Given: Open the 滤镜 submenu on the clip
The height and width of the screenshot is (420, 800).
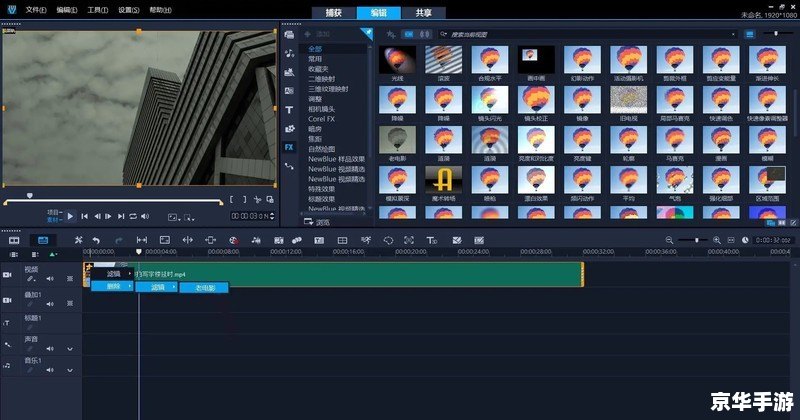Looking at the screenshot, I should [x=113, y=274].
